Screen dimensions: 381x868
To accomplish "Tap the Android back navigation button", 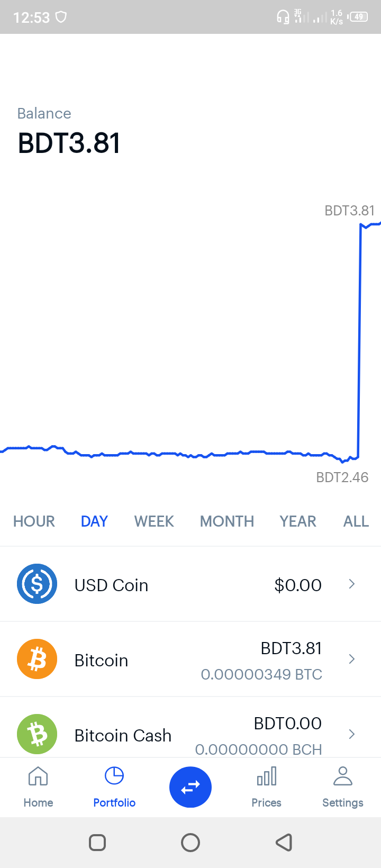I will [284, 842].
